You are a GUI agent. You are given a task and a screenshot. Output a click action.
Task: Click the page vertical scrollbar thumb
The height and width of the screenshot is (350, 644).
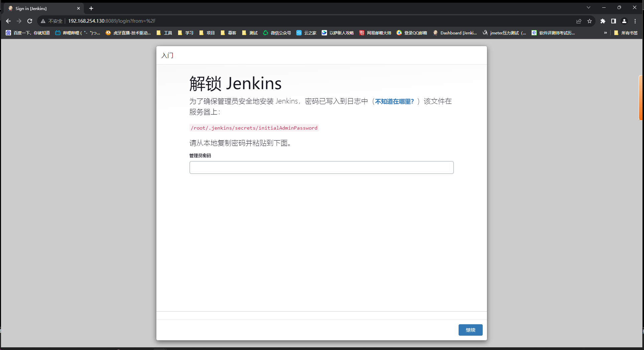pyautogui.click(x=640, y=98)
